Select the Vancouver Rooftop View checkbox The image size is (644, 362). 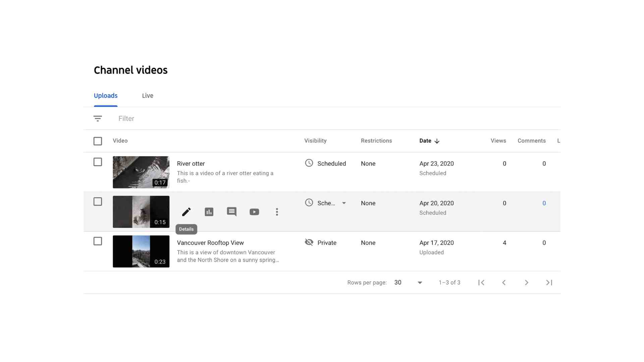[x=98, y=241]
